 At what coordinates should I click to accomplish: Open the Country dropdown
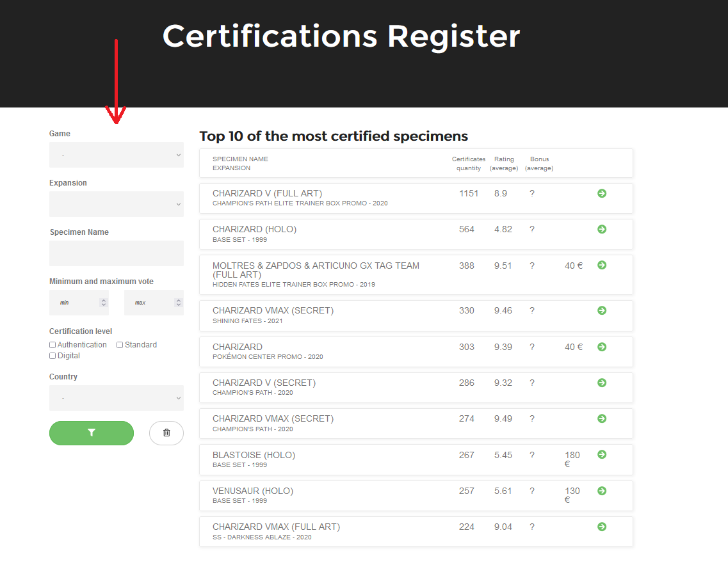pyautogui.click(x=117, y=398)
